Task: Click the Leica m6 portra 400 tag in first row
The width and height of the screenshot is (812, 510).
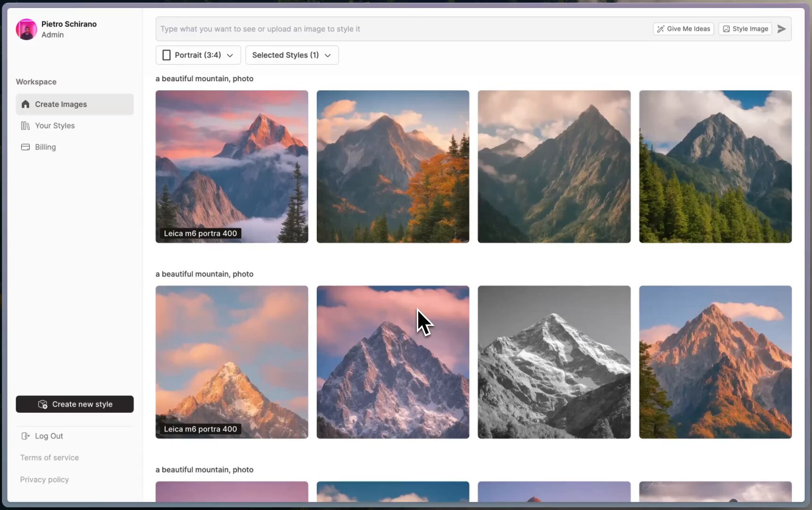Action: click(x=201, y=233)
